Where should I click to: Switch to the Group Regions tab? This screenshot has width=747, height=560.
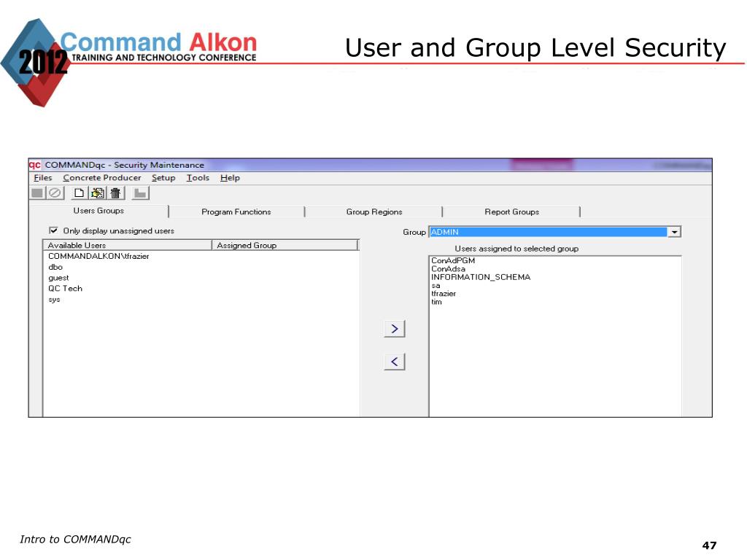pyautogui.click(x=374, y=212)
